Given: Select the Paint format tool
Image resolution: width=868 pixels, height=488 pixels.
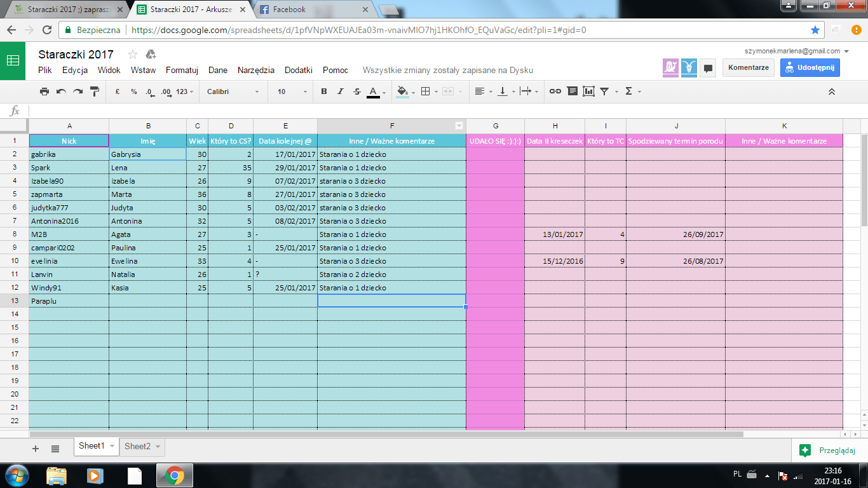Looking at the screenshot, I should pos(95,91).
